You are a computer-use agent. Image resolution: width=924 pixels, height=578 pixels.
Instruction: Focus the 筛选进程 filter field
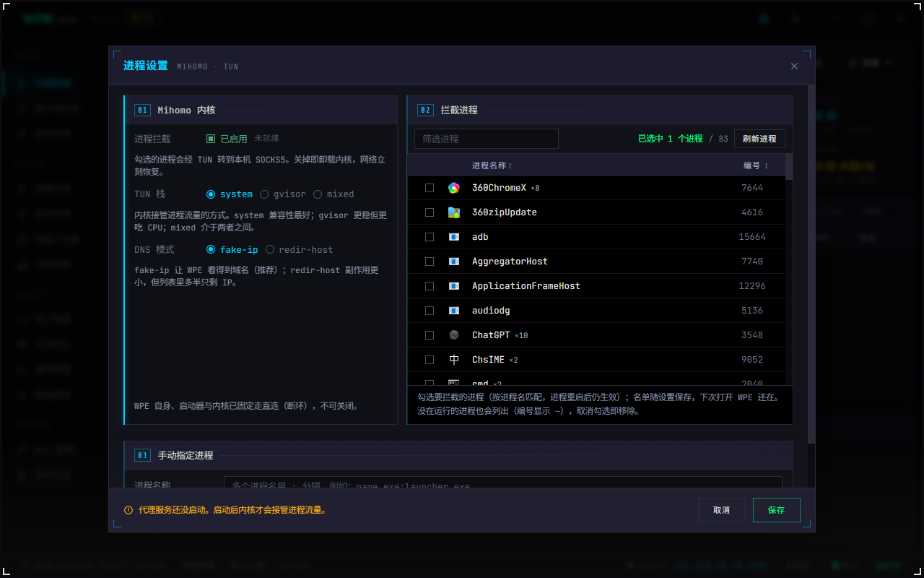[x=487, y=139]
